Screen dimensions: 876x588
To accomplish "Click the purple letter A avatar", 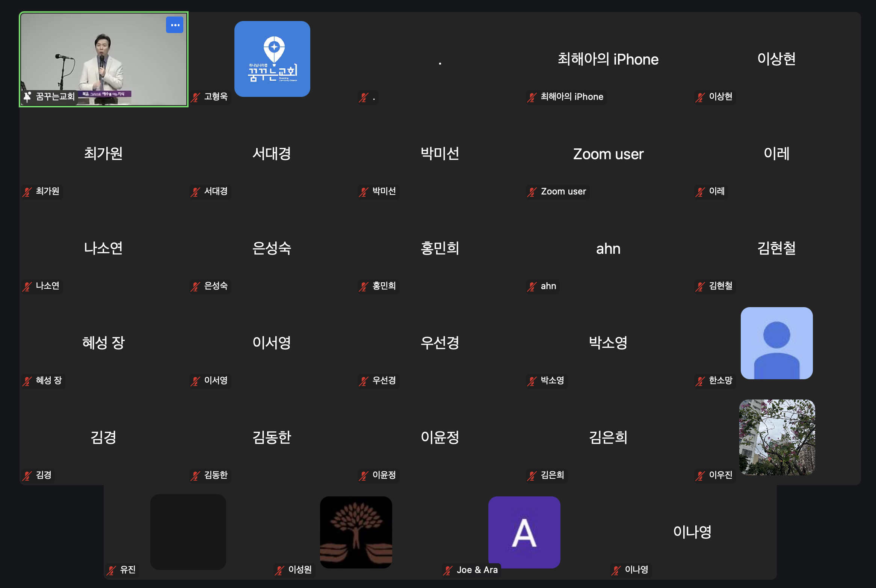I will click(524, 532).
